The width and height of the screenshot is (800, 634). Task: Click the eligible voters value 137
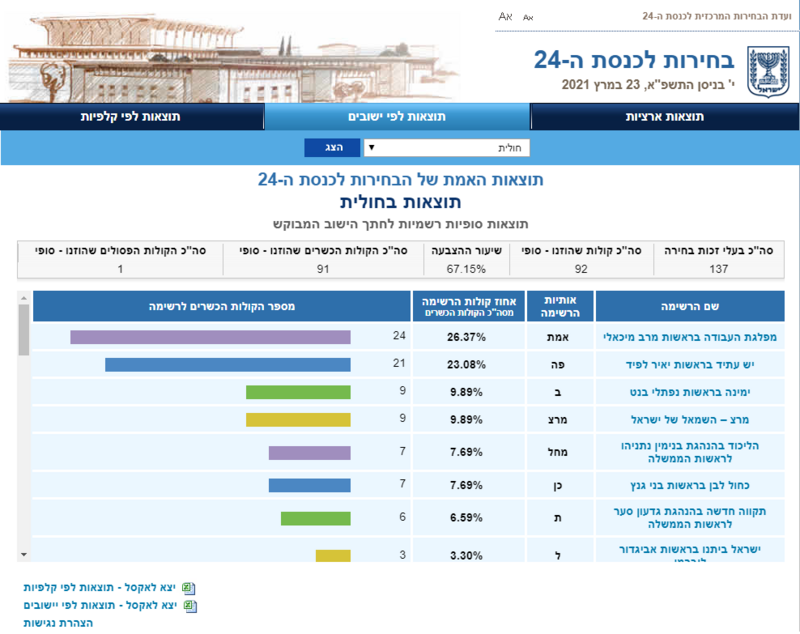coord(718,269)
